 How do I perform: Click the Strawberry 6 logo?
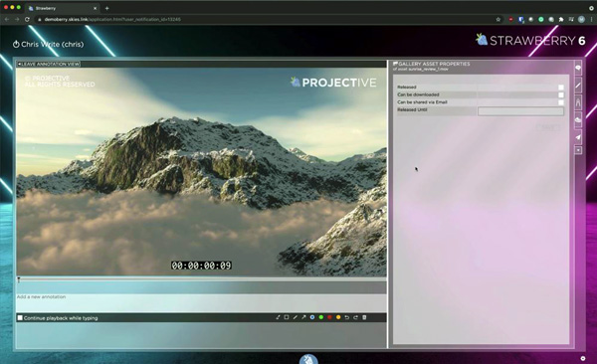(x=530, y=40)
